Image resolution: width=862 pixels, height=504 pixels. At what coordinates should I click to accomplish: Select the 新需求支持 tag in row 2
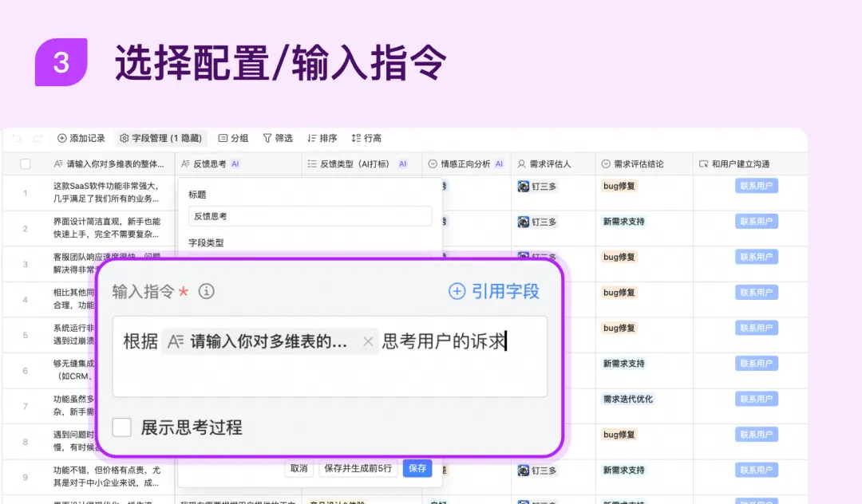[x=624, y=222]
